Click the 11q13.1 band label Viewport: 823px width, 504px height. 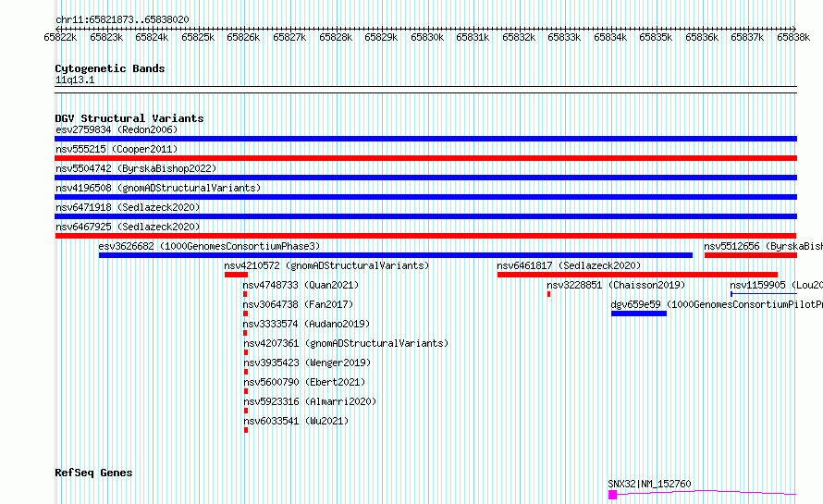pyautogui.click(x=75, y=80)
